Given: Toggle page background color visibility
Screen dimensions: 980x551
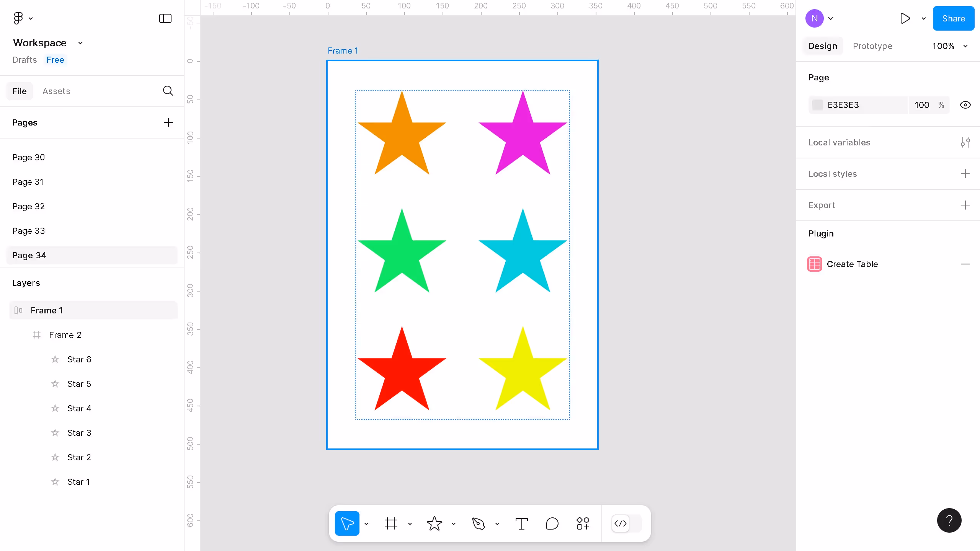Looking at the screenshot, I should coord(965,104).
